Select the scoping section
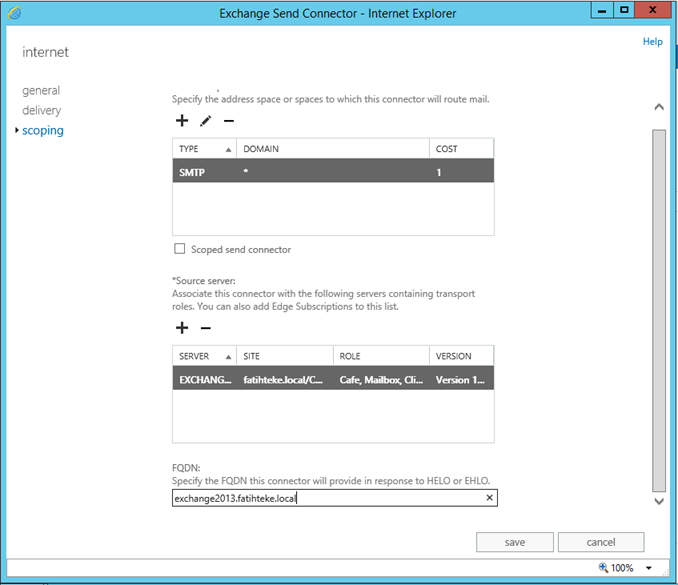The width and height of the screenshot is (678, 585). [43, 131]
